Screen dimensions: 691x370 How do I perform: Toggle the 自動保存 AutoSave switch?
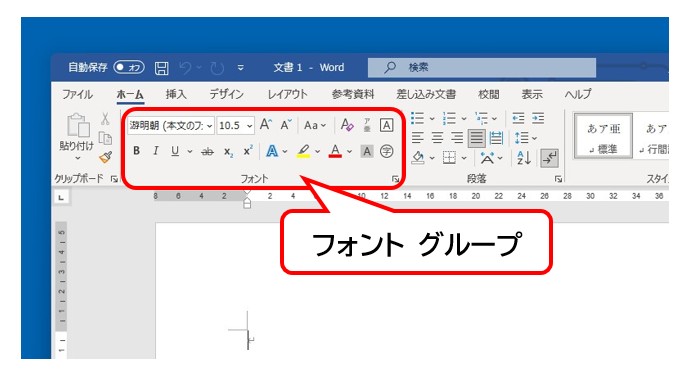[x=129, y=67]
